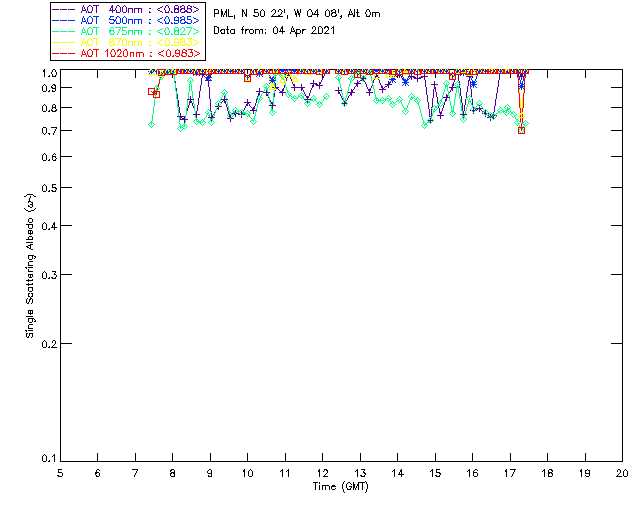Click the x-axis tick label 5
This screenshot has width=640, height=512.
(60, 473)
